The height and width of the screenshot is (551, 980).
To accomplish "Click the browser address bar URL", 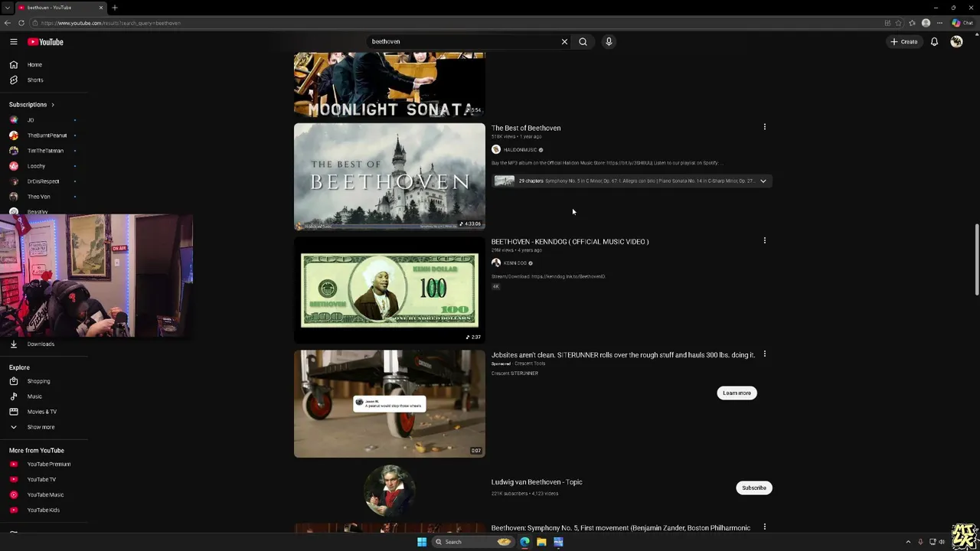I will (111, 23).
